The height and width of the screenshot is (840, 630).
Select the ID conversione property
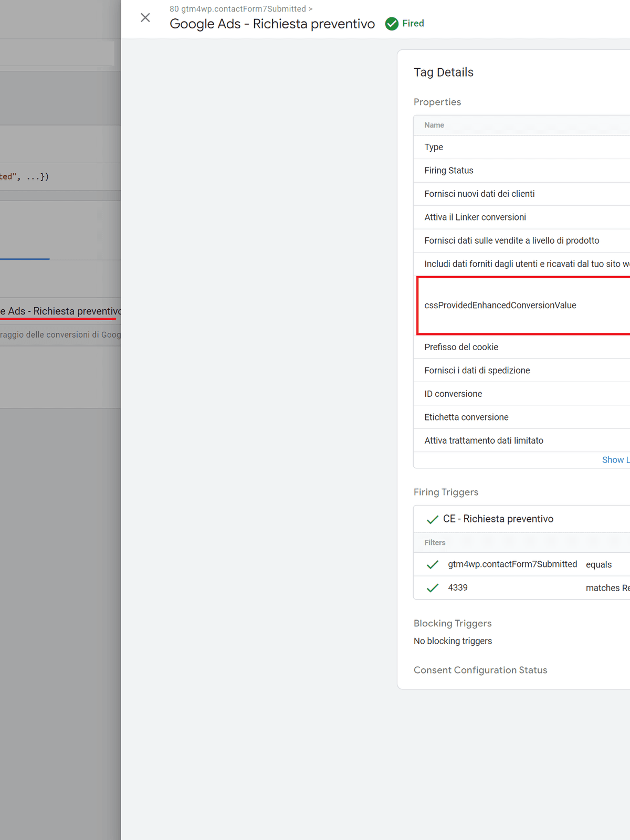pos(453,394)
